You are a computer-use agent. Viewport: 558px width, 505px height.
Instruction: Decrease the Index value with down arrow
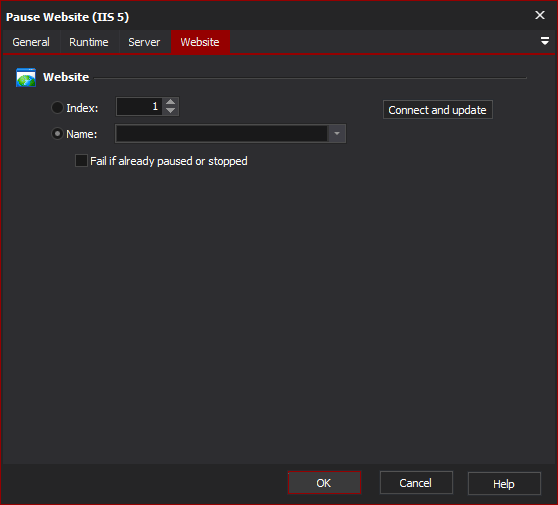point(170,111)
